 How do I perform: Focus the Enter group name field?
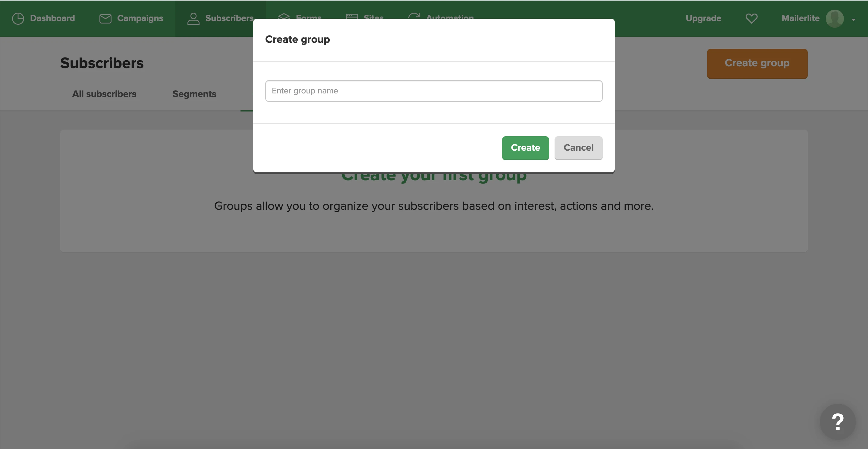pyautogui.click(x=434, y=91)
